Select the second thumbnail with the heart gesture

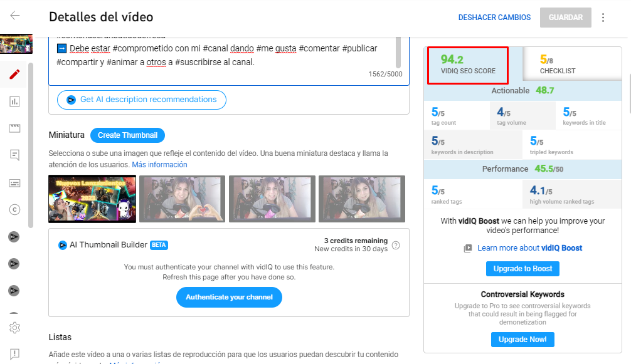(182, 199)
